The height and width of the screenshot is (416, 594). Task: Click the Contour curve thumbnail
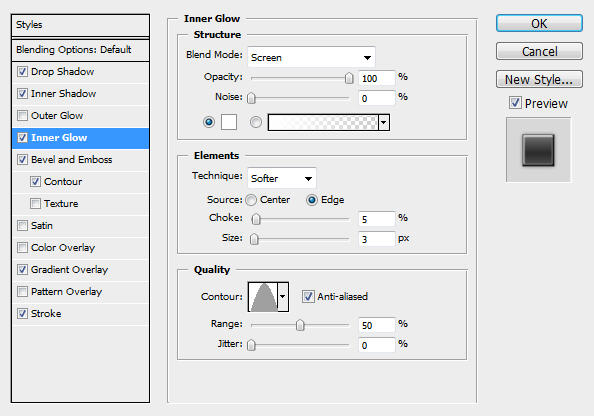[263, 297]
